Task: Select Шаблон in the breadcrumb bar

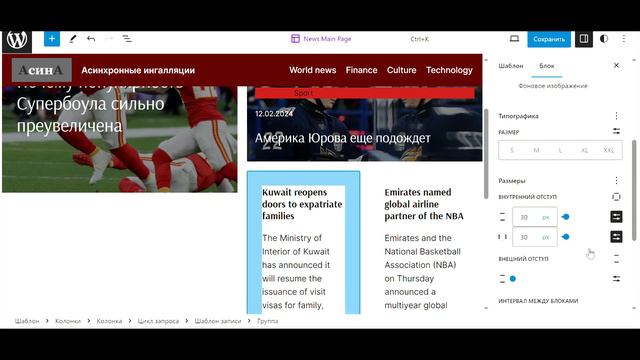Action: pos(27,321)
